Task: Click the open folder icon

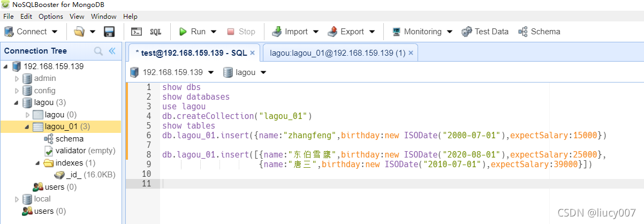Action: coord(79,32)
